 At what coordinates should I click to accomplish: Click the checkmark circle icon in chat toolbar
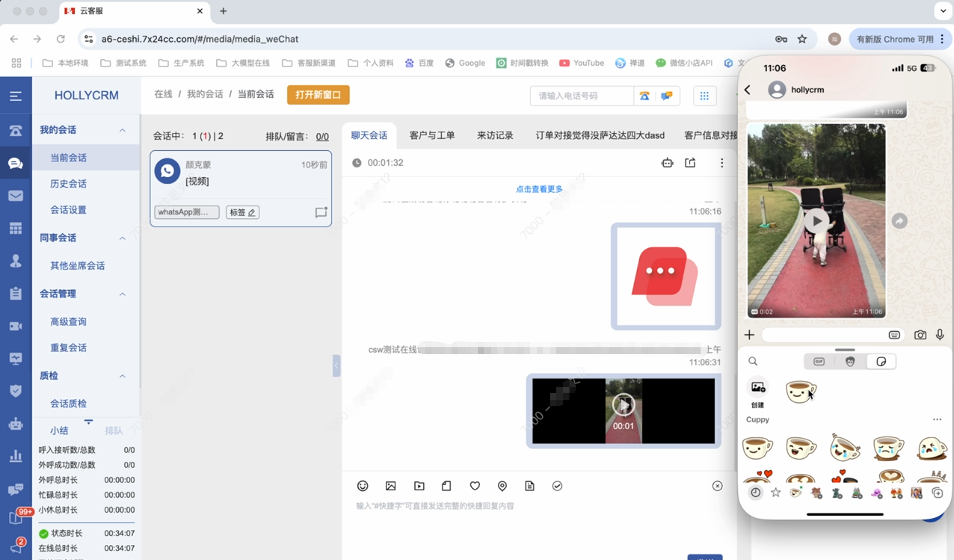pyautogui.click(x=557, y=486)
